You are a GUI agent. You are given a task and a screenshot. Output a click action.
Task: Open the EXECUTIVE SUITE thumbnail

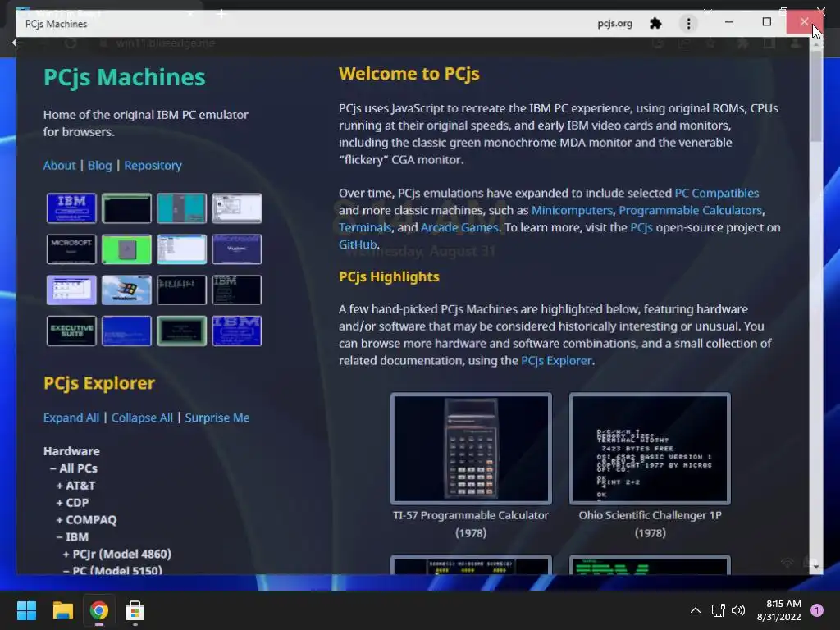point(71,331)
